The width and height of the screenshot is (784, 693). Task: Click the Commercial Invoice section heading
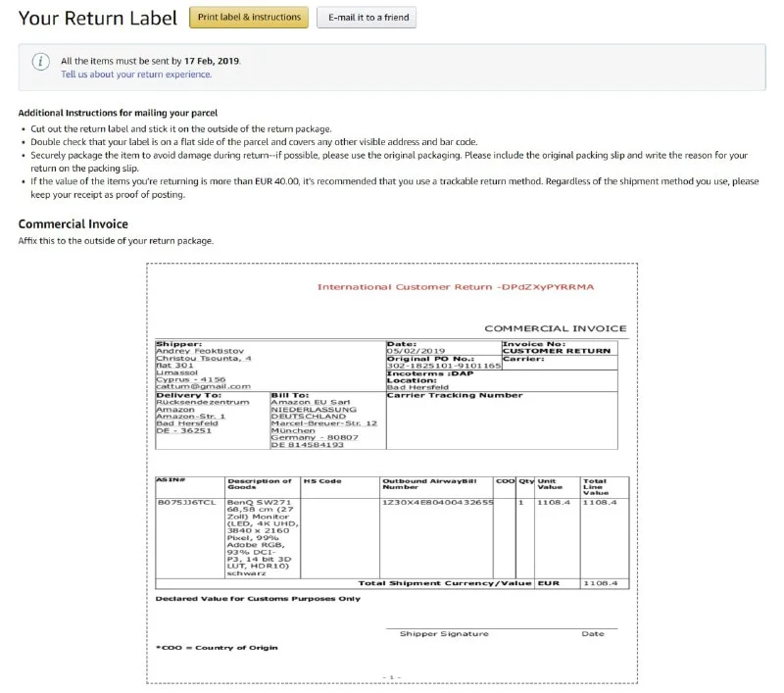click(x=73, y=224)
